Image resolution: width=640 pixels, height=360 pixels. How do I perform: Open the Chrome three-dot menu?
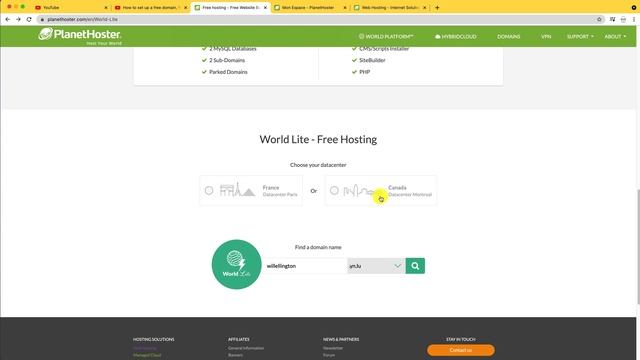click(634, 19)
